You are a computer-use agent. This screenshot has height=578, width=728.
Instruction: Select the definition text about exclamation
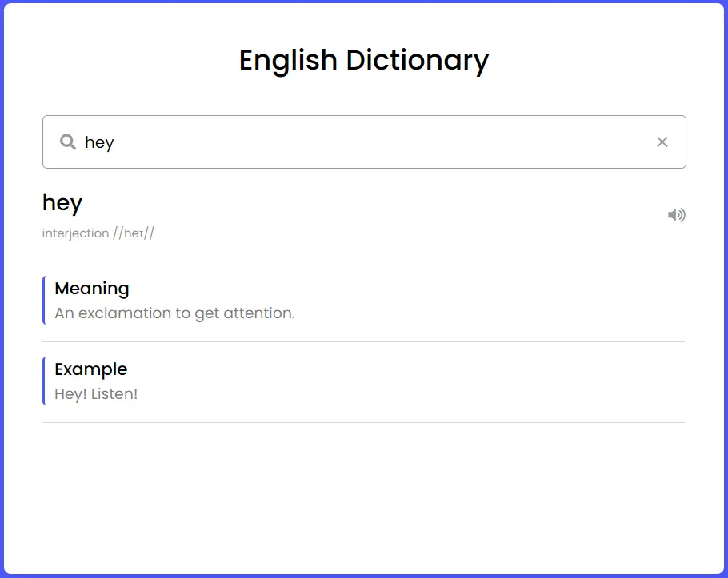[x=174, y=313]
